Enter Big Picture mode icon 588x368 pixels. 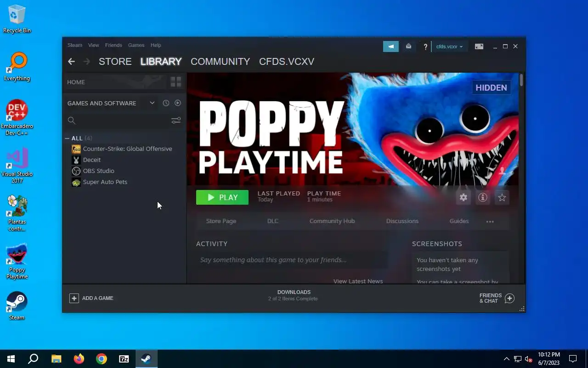[479, 46]
